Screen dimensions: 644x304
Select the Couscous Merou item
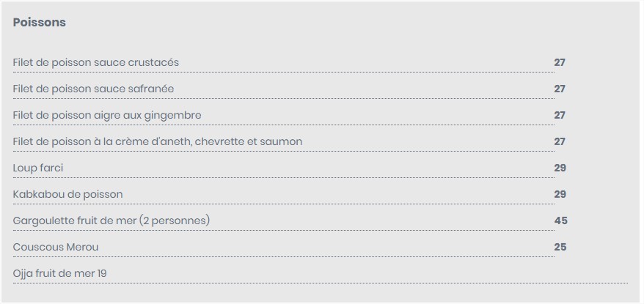(56, 247)
